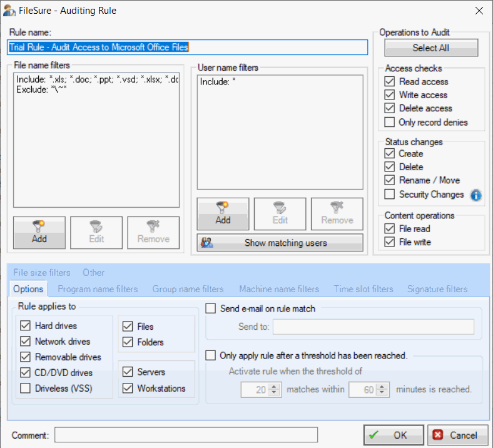Viewport: 493px width, 448px height.
Task: Add a new file name filter
Action: point(39,233)
